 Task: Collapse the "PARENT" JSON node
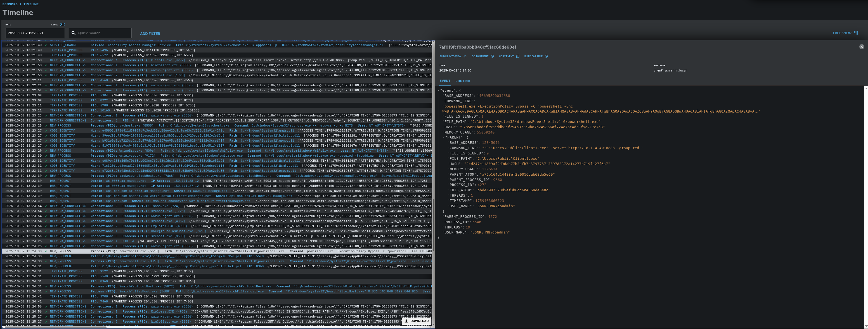click(443, 137)
